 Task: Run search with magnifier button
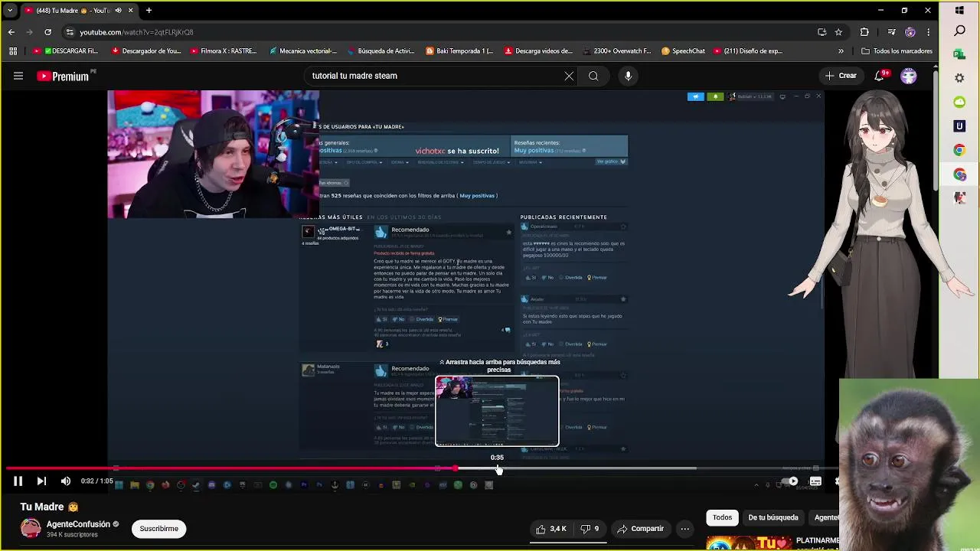[593, 76]
